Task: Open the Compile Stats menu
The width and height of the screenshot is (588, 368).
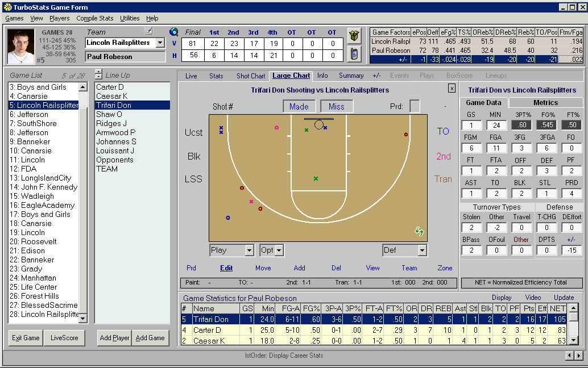Action: tap(95, 18)
